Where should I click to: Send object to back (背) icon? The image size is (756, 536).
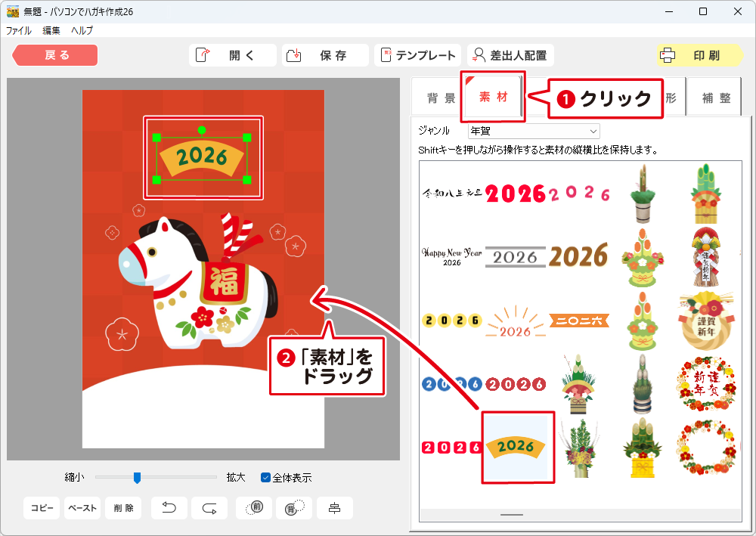pyautogui.click(x=294, y=508)
